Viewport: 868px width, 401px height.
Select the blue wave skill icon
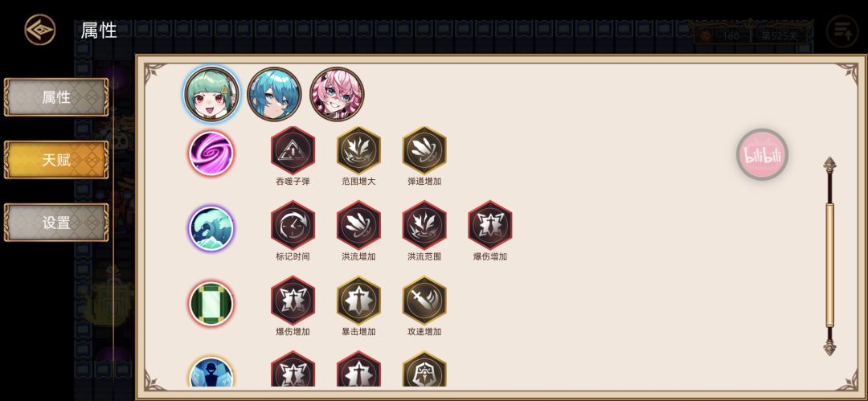point(211,229)
